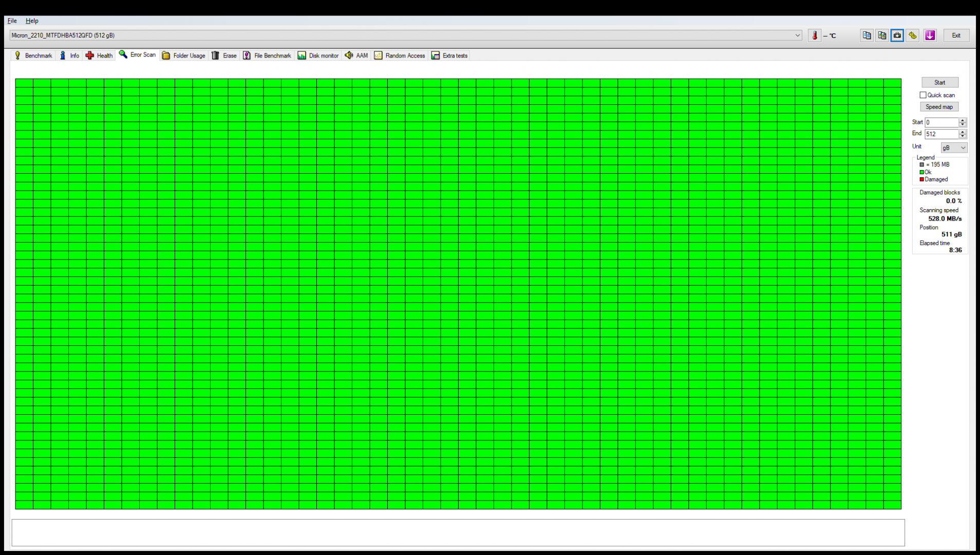Viewport: 980px width, 555px height.
Task: Click the Exit button
Action: pyautogui.click(x=956, y=35)
